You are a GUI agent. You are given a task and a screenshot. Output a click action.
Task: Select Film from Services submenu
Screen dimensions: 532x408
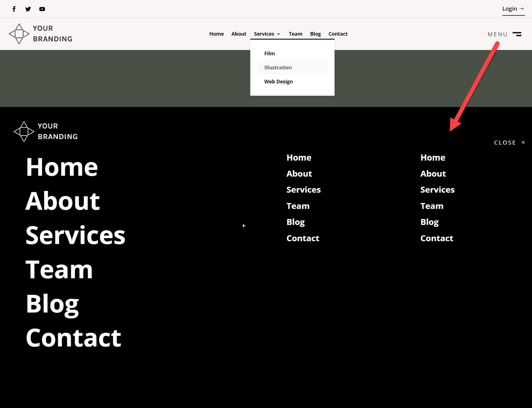tap(270, 54)
